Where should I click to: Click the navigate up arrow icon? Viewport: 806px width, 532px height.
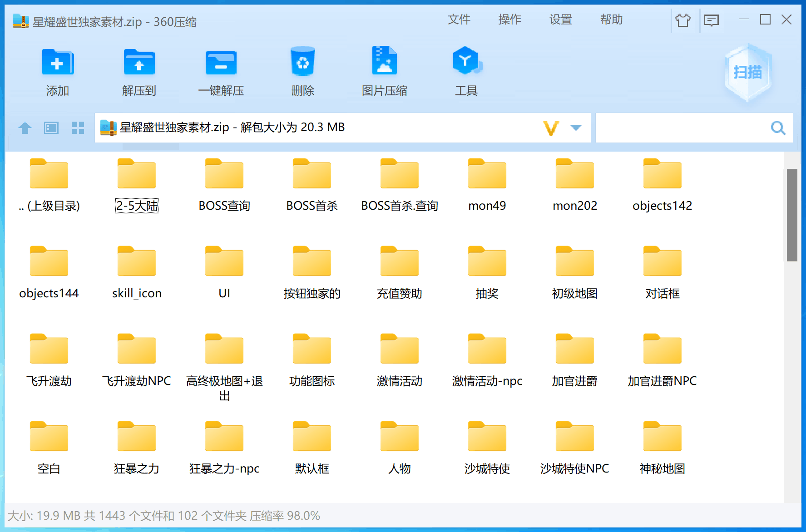tap(25, 128)
